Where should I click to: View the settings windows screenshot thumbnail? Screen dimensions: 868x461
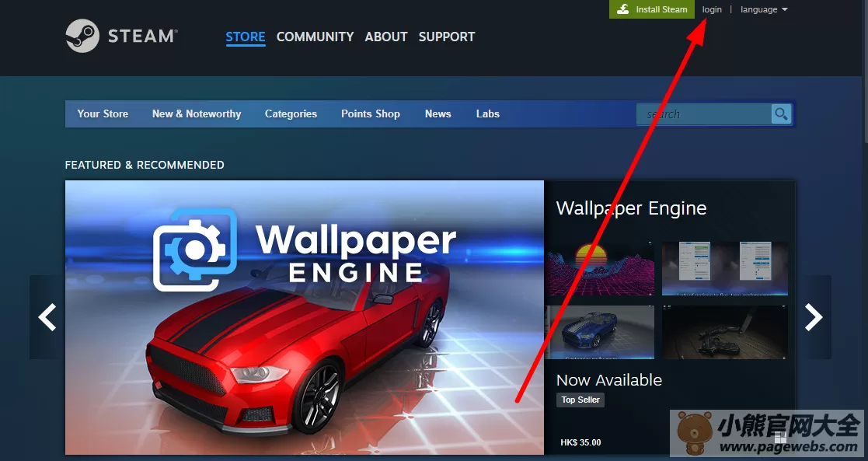tap(724, 268)
